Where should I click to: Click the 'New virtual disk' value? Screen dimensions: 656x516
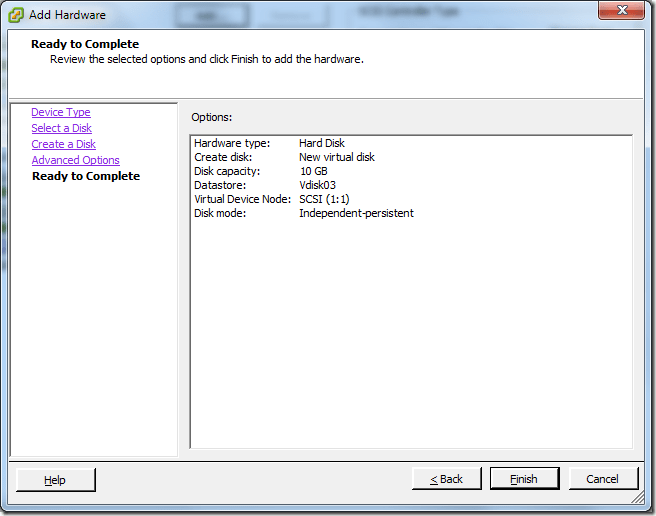(x=337, y=157)
